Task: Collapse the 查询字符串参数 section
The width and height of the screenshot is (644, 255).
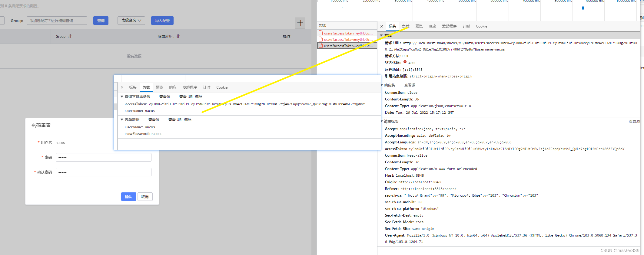Action: tap(122, 97)
